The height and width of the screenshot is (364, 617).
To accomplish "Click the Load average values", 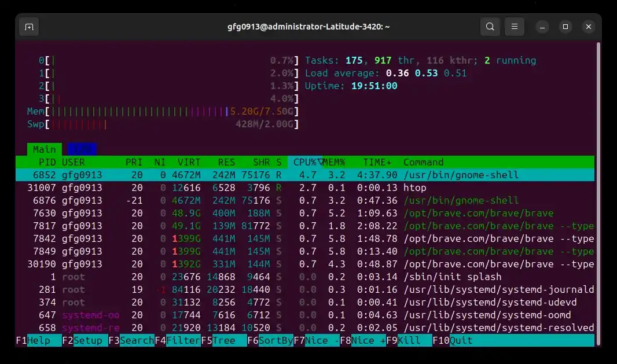I will (x=426, y=73).
